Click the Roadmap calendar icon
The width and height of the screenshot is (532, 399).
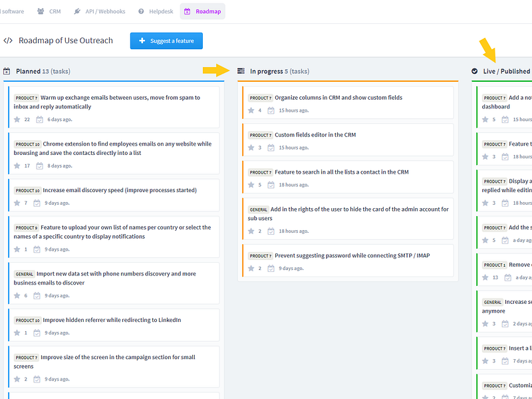pyautogui.click(x=188, y=11)
